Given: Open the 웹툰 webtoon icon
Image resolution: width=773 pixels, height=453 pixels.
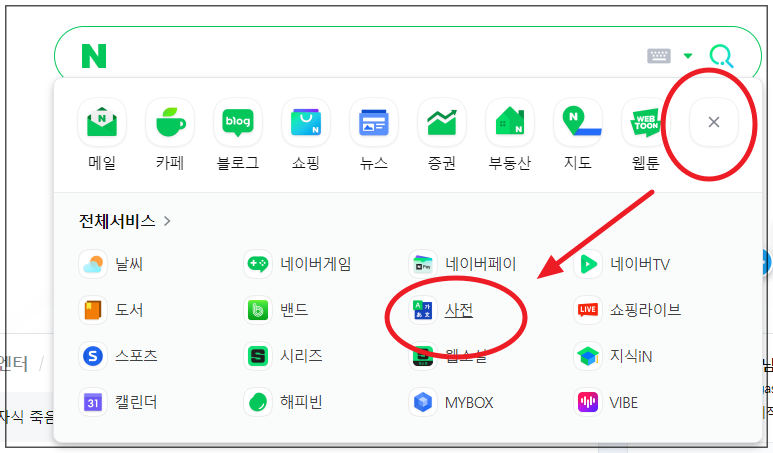Looking at the screenshot, I should click(x=645, y=122).
